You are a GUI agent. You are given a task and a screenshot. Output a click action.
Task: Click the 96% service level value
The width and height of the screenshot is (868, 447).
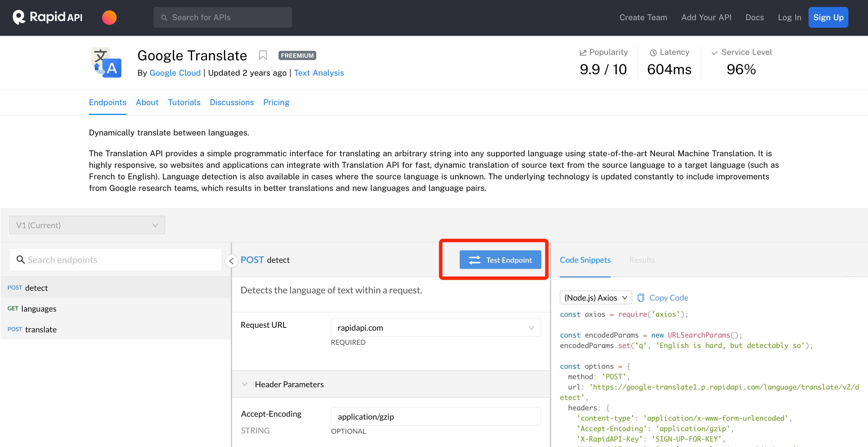741,69
